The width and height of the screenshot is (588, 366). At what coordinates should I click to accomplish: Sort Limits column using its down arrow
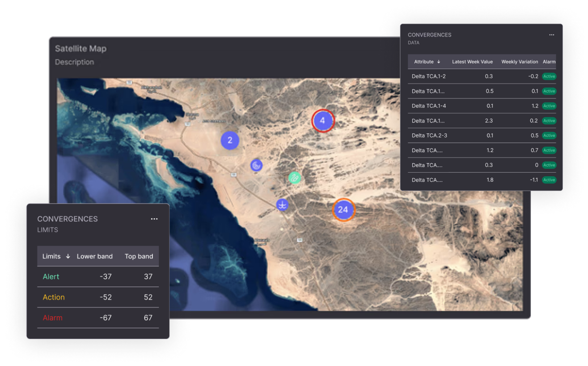tap(68, 256)
